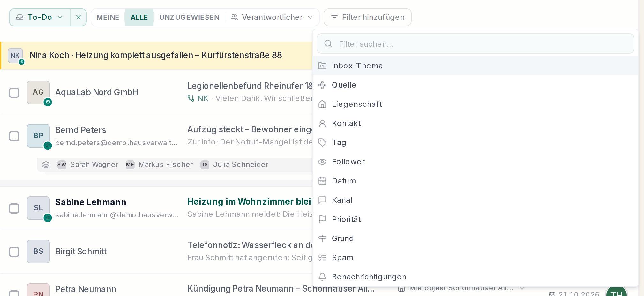Screen dimensions: 644x296
Task: Switch to the MEINE tab
Action: click(108, 17)
